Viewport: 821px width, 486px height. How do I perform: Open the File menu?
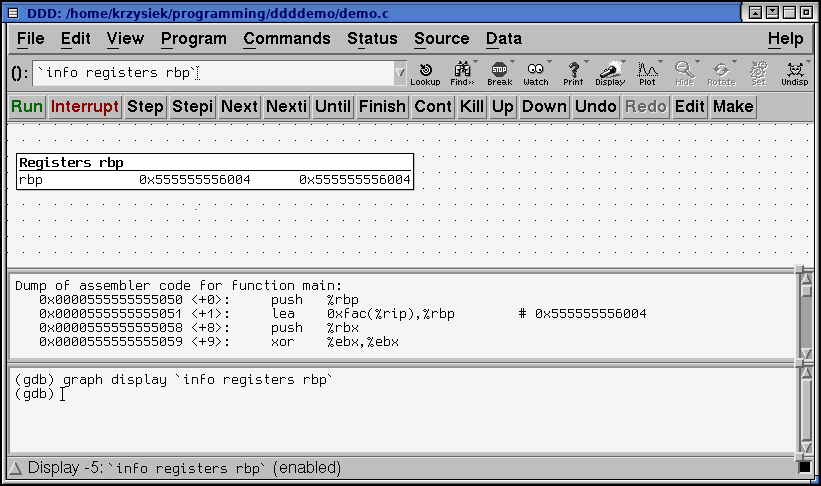point(30,39)
